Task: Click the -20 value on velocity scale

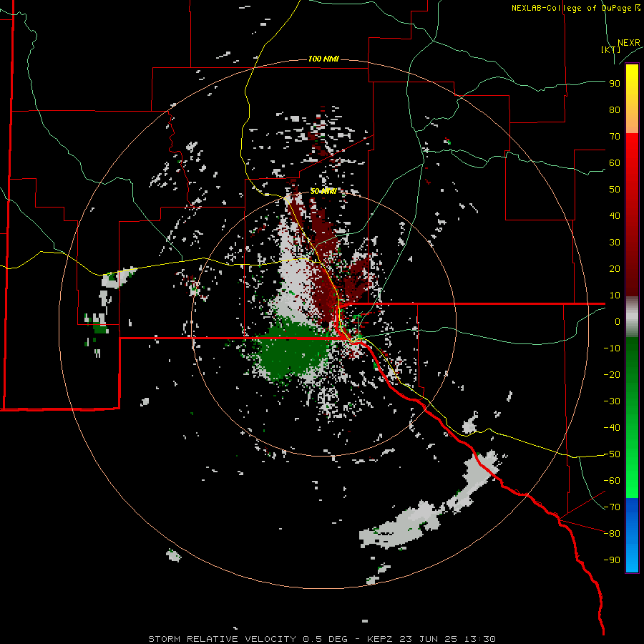Action: coord(612,374)
